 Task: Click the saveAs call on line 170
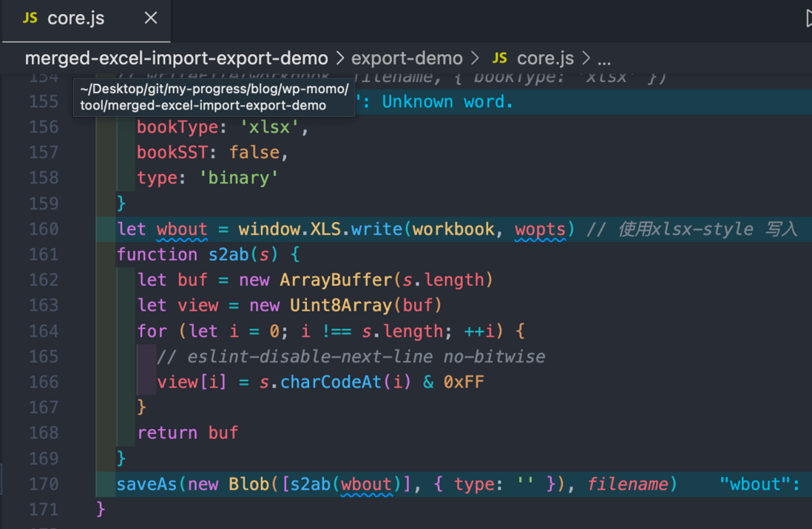pyautogui.click(x=147, y=484)
